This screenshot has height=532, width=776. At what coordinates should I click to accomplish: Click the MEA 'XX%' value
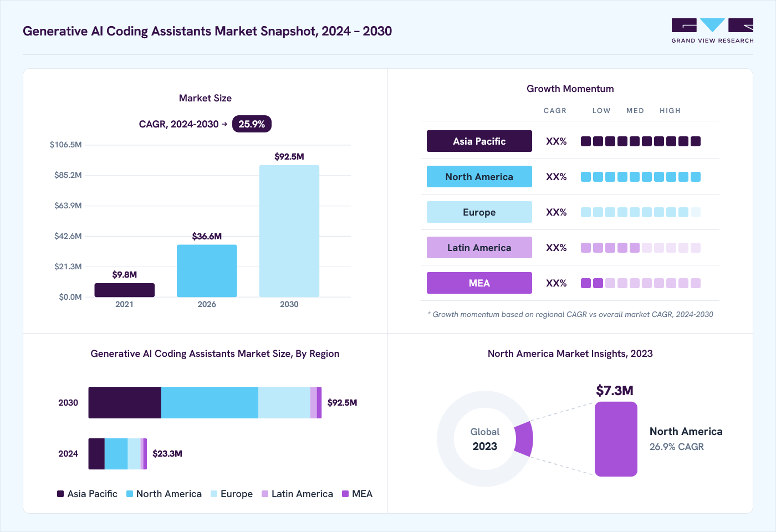pos(557,283)
